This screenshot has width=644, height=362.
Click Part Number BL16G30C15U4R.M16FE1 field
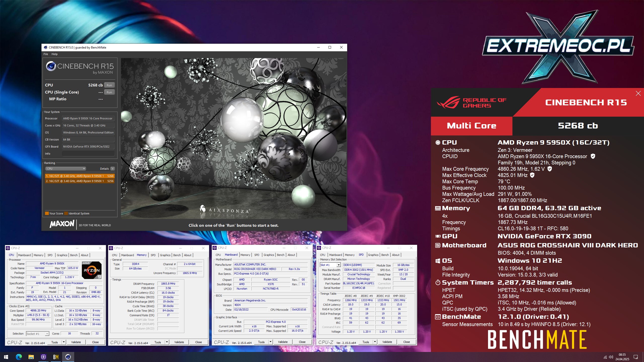tap(358, 283)
